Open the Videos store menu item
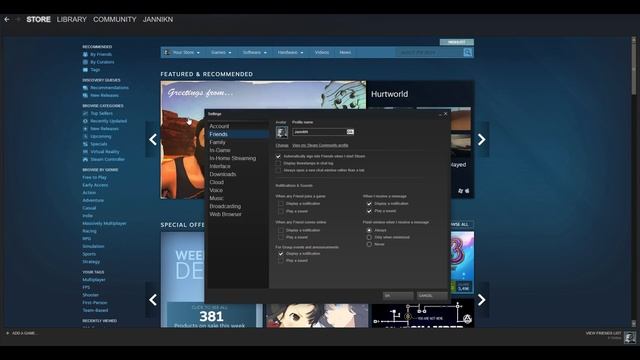This screenshot has height=360, width=640. [x=322, y=52]
